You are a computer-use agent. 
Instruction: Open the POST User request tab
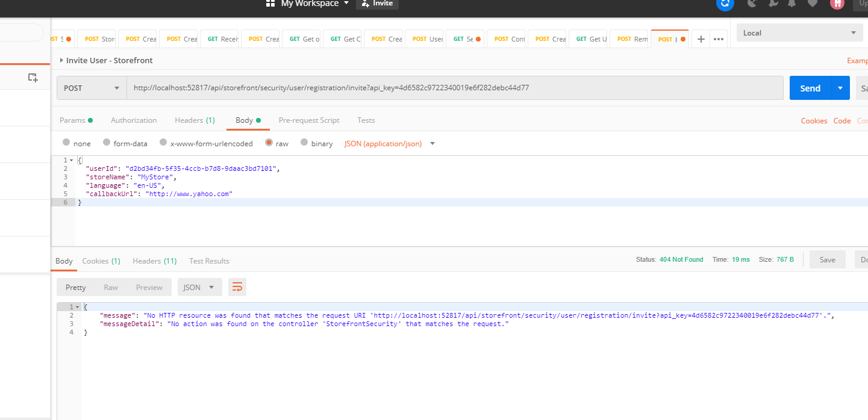pyautogui.click(x=424, y=39)
